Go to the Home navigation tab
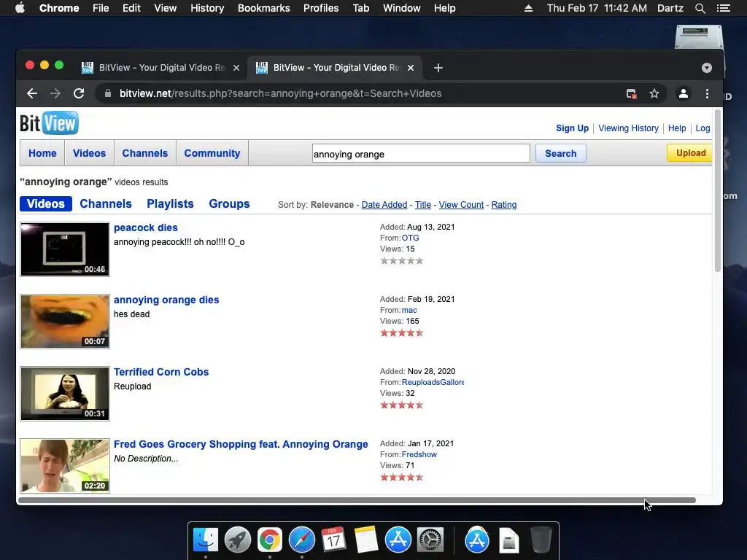Screen dimensions: 747x560 (x=42, y=153)
